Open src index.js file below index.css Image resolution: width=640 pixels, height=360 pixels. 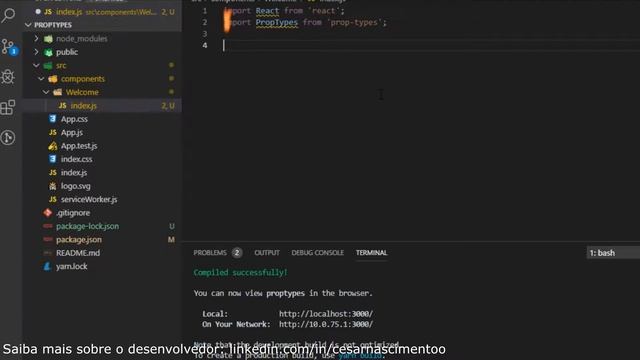74,173
